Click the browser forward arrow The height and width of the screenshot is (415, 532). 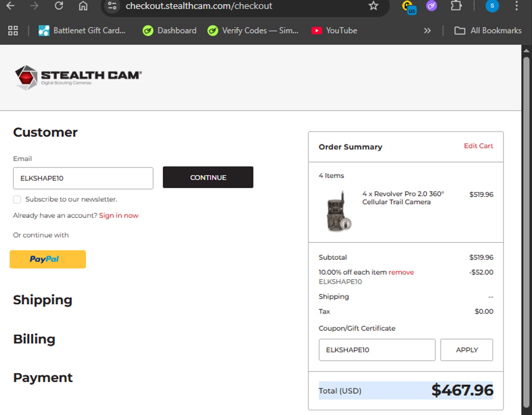point(34,6)
